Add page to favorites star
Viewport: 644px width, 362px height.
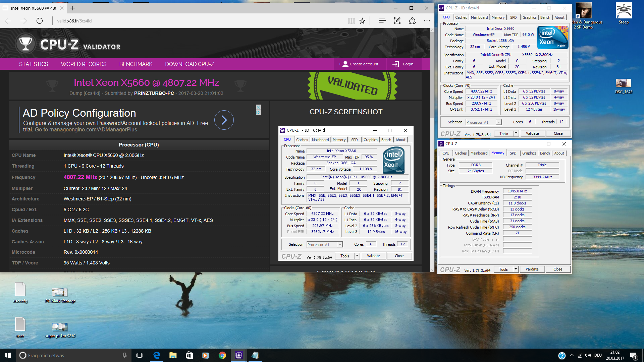(x=362, y=21)
